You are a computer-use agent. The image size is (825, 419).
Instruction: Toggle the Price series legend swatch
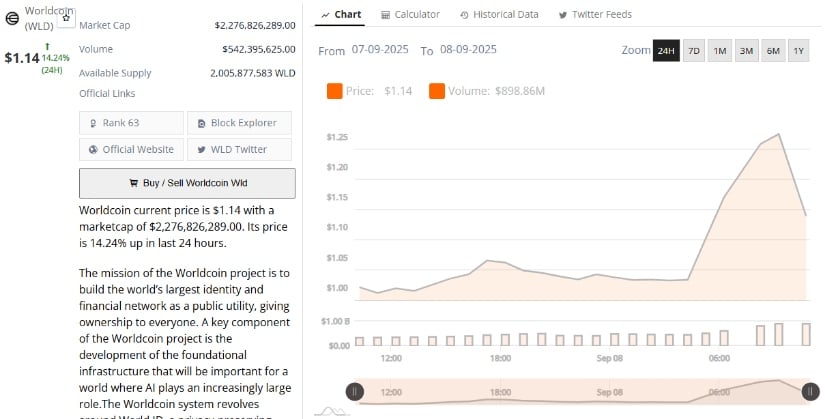click(335, 91)
